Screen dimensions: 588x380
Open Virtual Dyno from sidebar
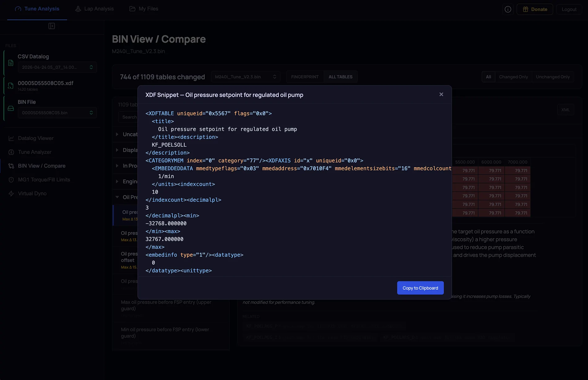click(32, 193)
